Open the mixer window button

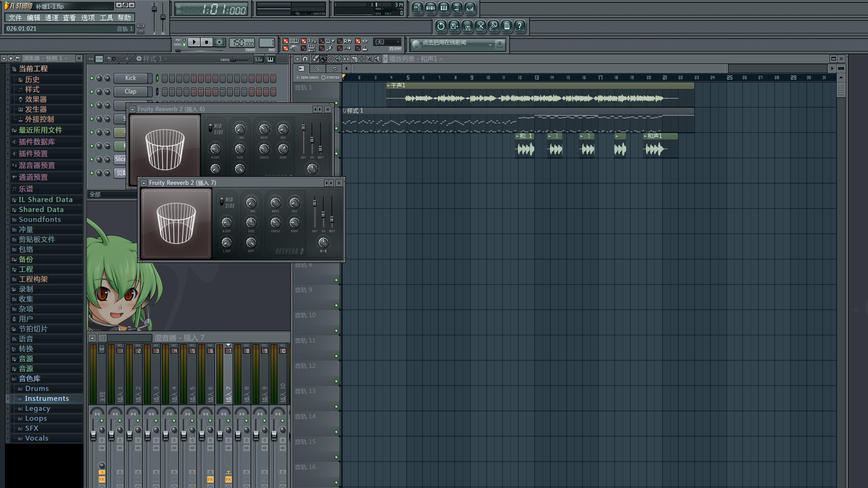click(470, 8)
